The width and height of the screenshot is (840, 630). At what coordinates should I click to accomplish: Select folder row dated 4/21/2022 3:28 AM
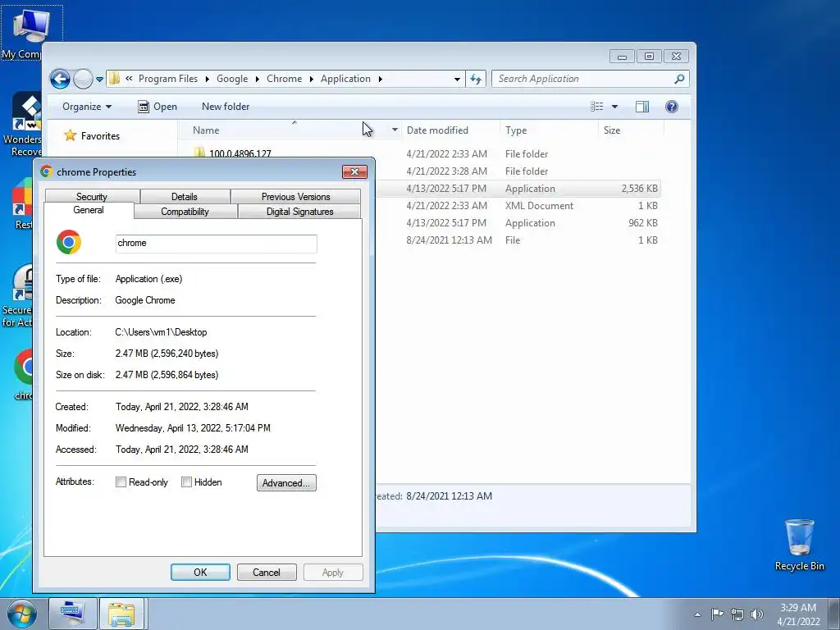tap(518, 171)
